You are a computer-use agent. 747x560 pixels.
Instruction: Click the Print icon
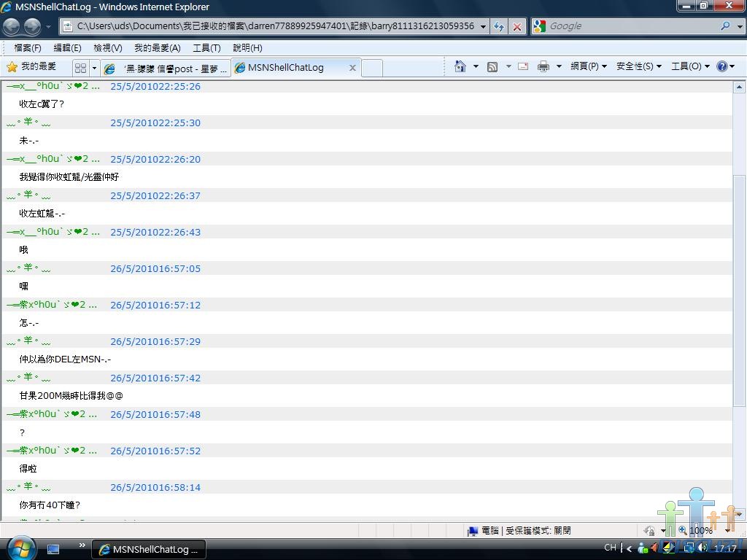543,66
